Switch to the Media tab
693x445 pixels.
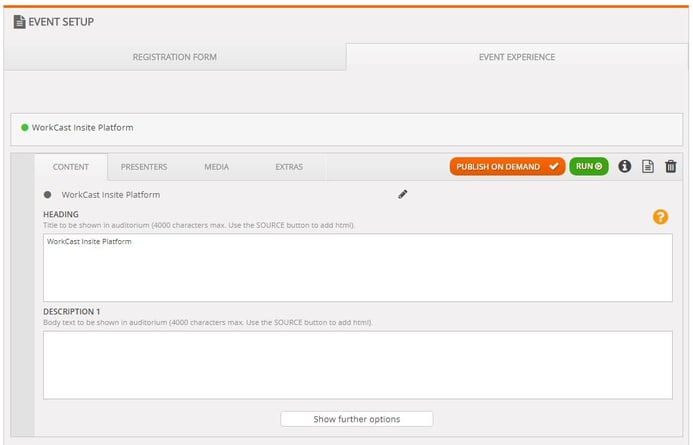pyautogui.click(x=217, y=167)
